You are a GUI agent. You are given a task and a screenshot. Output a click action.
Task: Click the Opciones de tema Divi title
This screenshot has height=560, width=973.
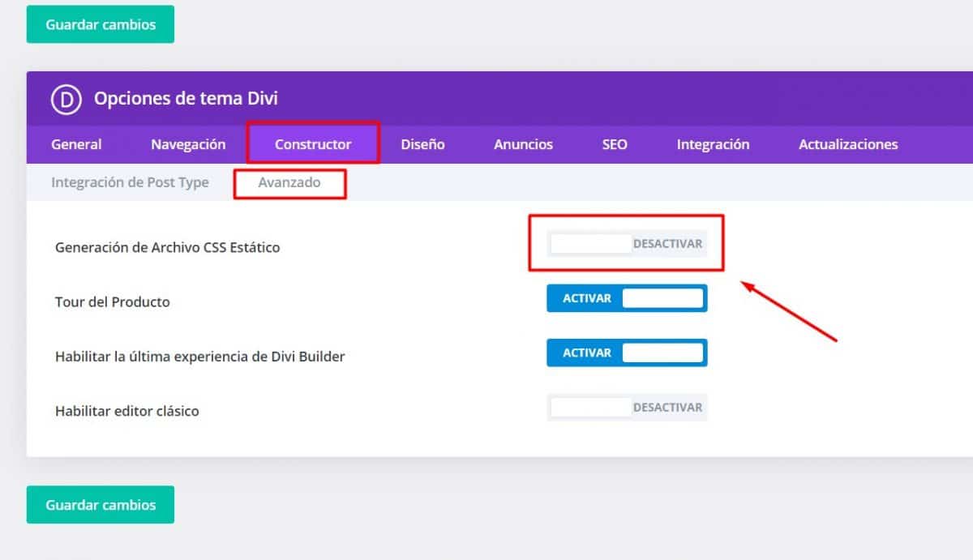186,99
